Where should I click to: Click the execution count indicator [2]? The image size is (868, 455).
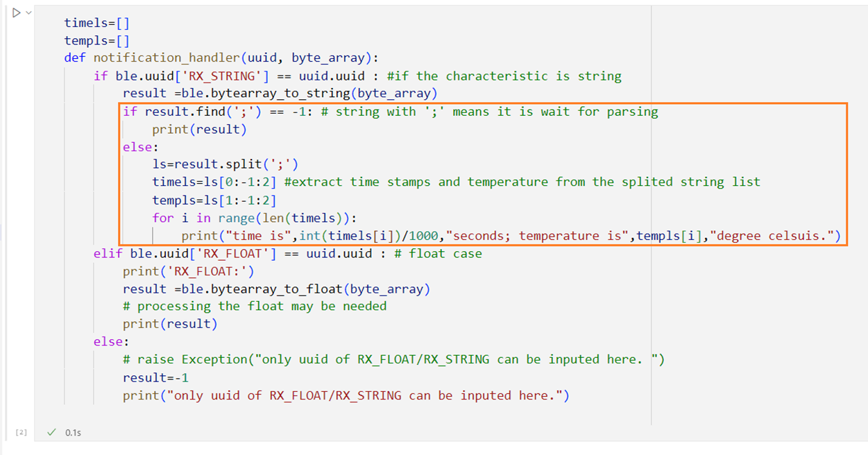(x=21, y=431)
